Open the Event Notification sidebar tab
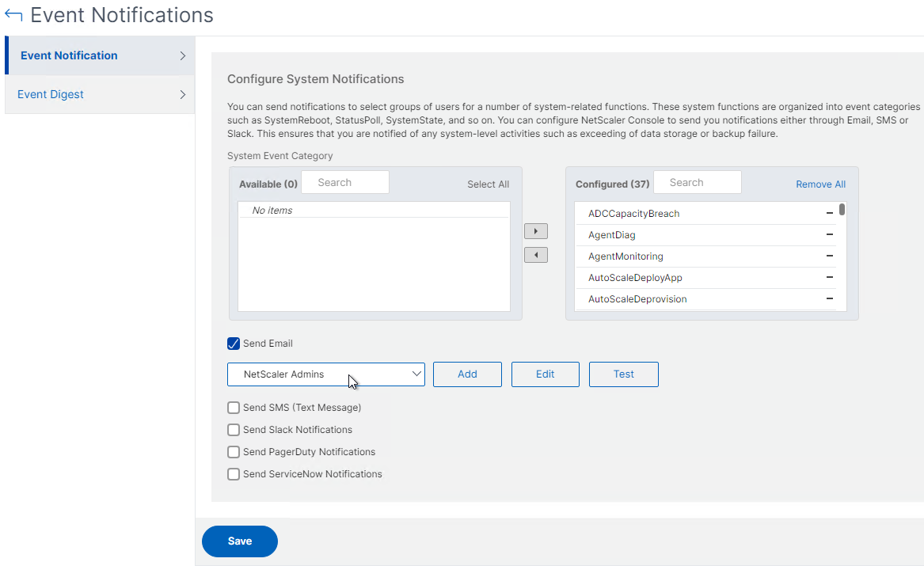This screenshot has width=924, height=566. click(101, 55)
